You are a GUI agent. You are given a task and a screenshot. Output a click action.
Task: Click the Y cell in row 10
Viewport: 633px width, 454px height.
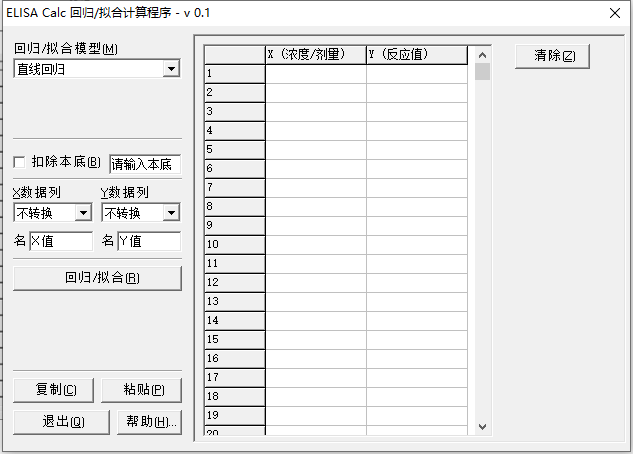pos(417,245)
